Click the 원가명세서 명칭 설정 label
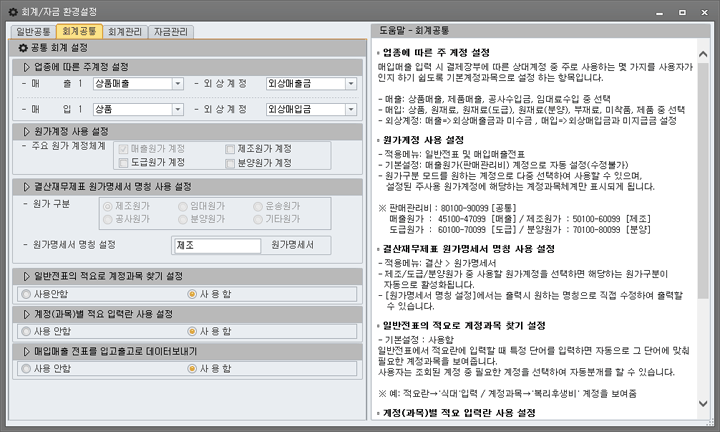 click(74, 245)
